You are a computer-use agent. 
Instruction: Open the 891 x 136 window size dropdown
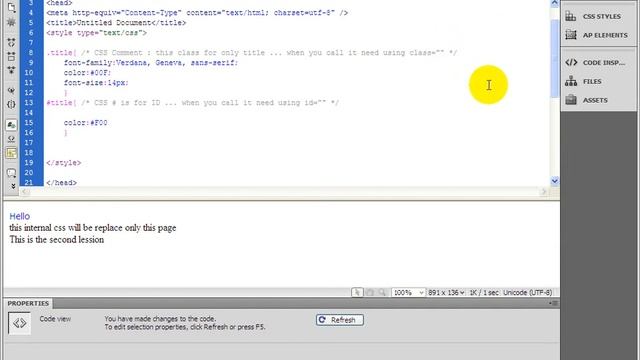[446, 293]
